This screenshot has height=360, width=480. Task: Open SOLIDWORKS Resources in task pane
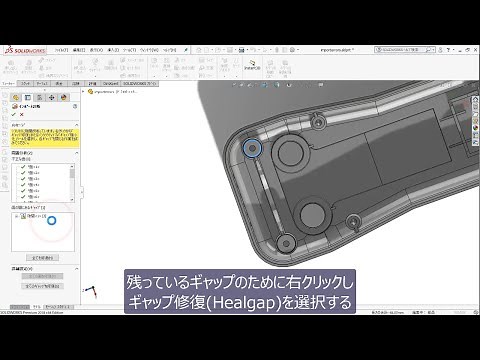click(x=475, y=99)
